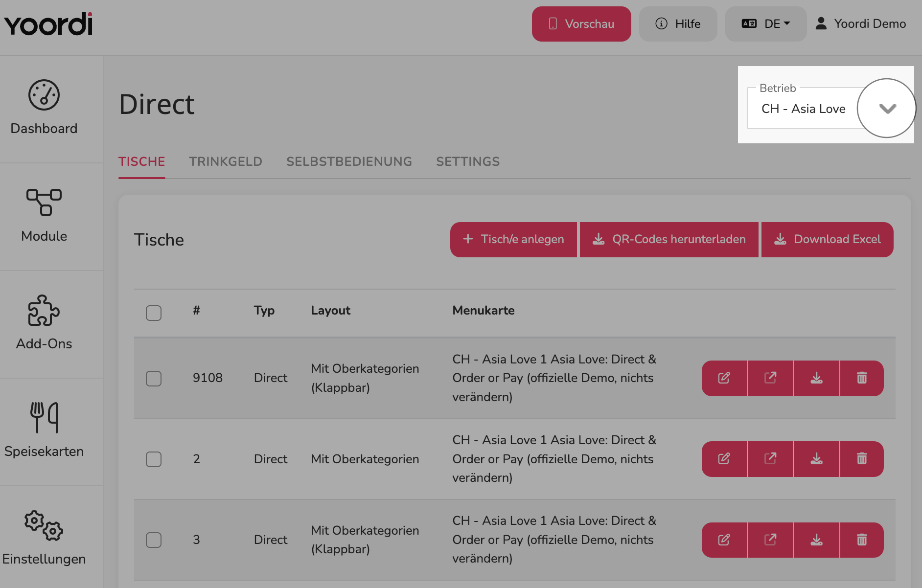This screenshot has height=588, width=922.
Task: Open the Add-Ons puzzle icon
Action: pyautogui.click(x=44, y=310)
